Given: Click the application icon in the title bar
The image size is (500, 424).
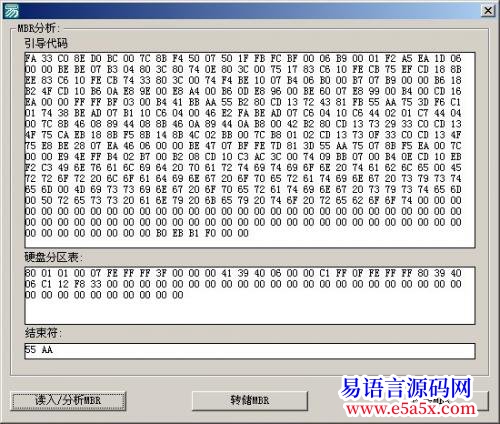Looking at the screenshot, I should click(11, 10).
